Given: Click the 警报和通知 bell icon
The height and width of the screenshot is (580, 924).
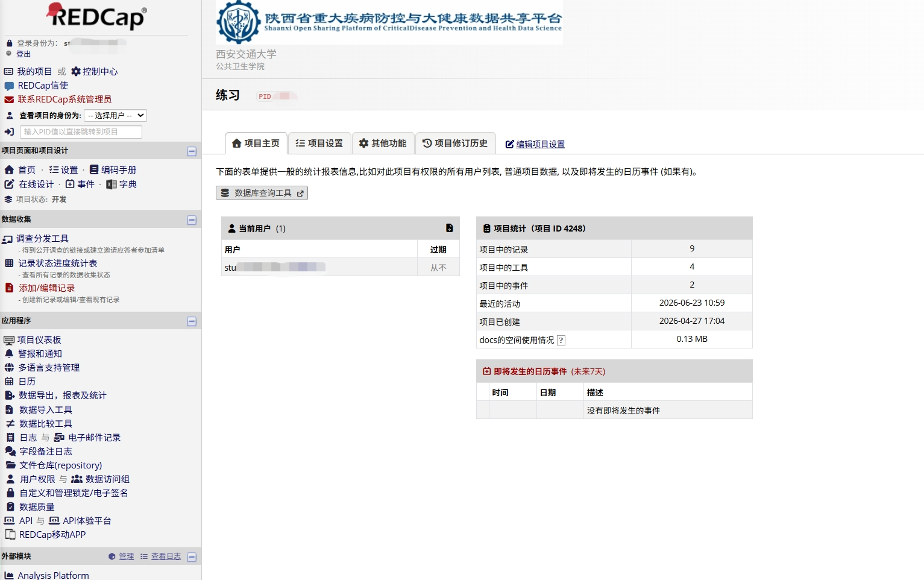Looking at the screenshot, I should click(9, 354).
